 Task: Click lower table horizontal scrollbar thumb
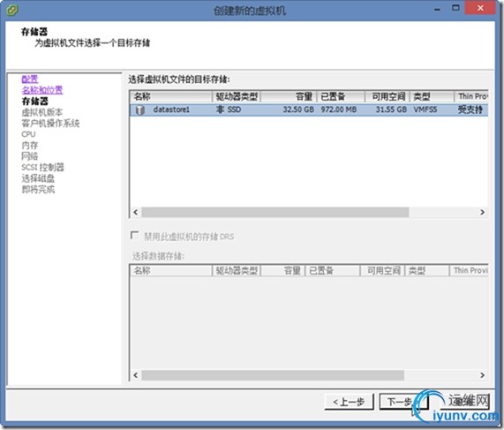(273, 375)
